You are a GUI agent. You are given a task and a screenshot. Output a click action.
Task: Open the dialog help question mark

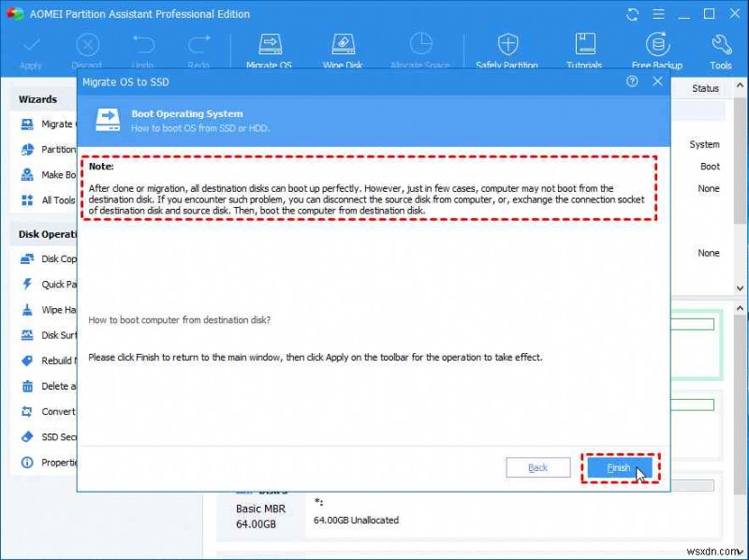coord(635,82)
